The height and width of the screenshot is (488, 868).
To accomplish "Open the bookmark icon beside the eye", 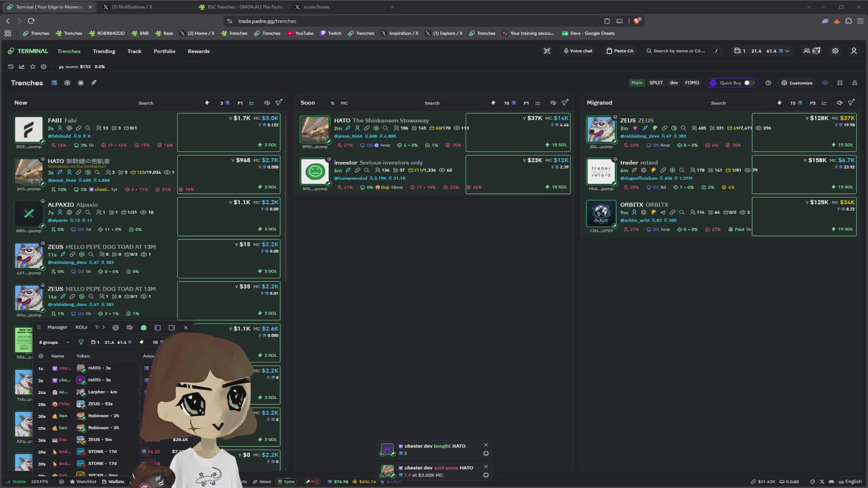I will (x=840, y=83).
